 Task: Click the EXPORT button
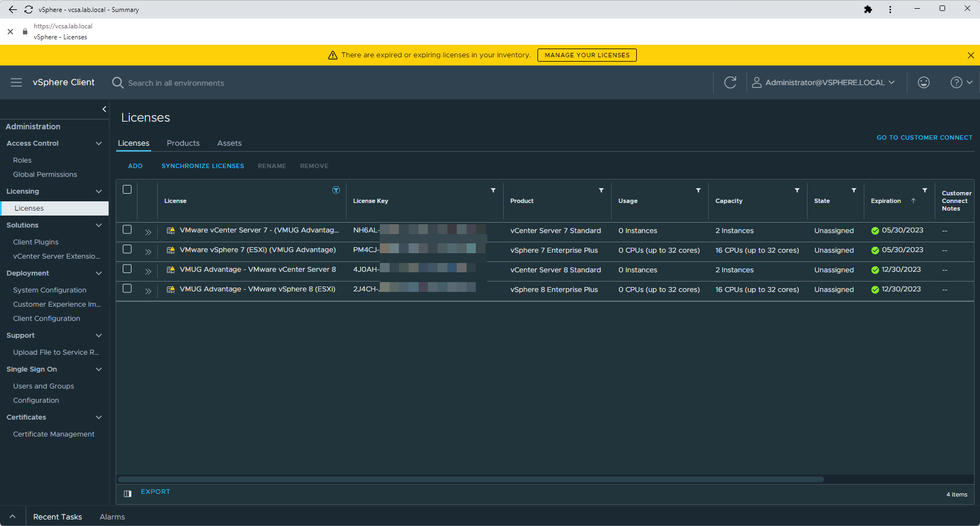[x=156, y=492]
